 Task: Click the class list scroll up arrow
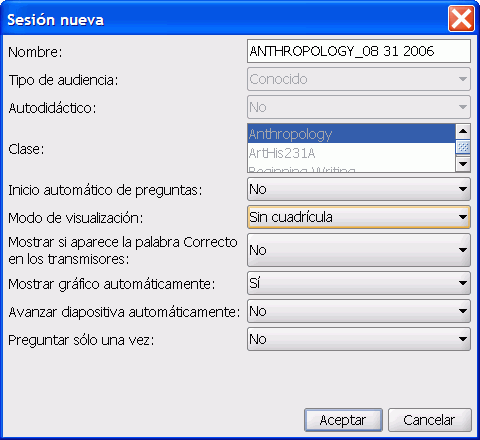click(463, 131)
